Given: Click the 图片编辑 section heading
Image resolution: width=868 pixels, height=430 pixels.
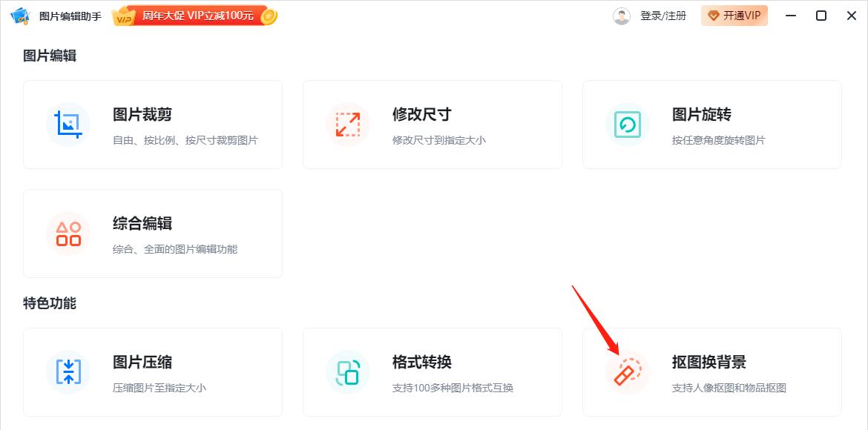Looking at the screenshot, I should (x=50, y=56).
